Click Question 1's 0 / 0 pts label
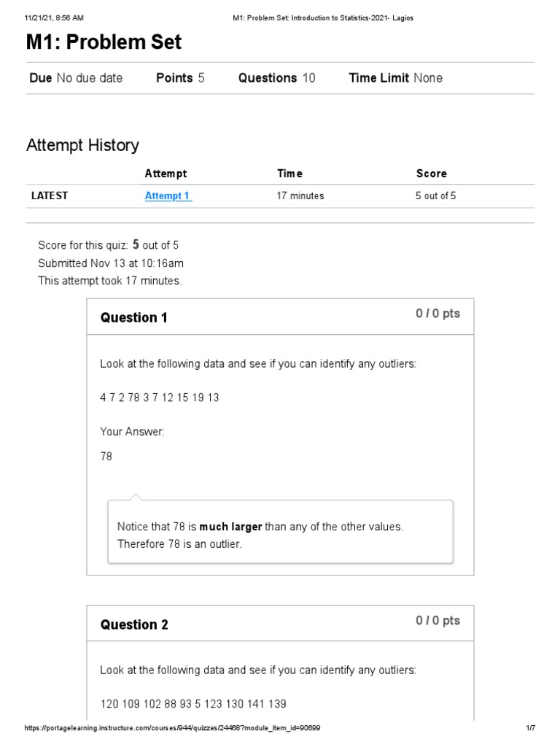This screenshot has width=560, height=747. point(437,314)
